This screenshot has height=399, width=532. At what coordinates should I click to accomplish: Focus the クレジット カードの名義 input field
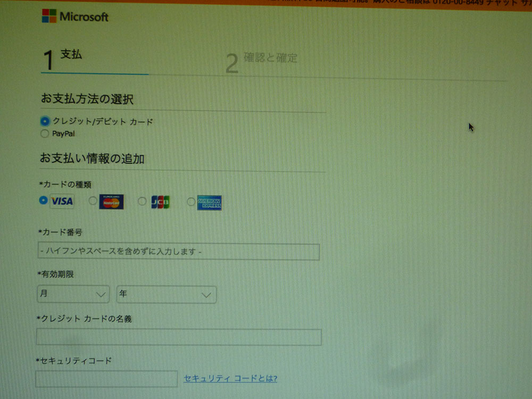point(179,337)
